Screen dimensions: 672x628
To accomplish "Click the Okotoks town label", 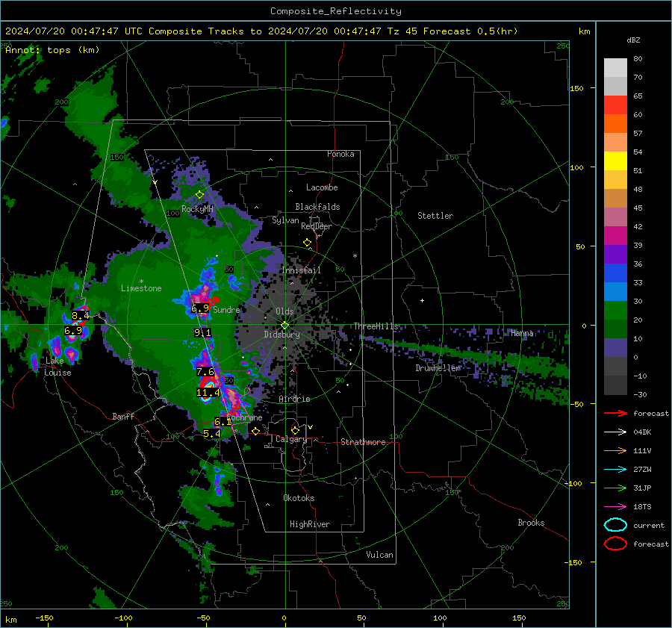I will (299, 498).
